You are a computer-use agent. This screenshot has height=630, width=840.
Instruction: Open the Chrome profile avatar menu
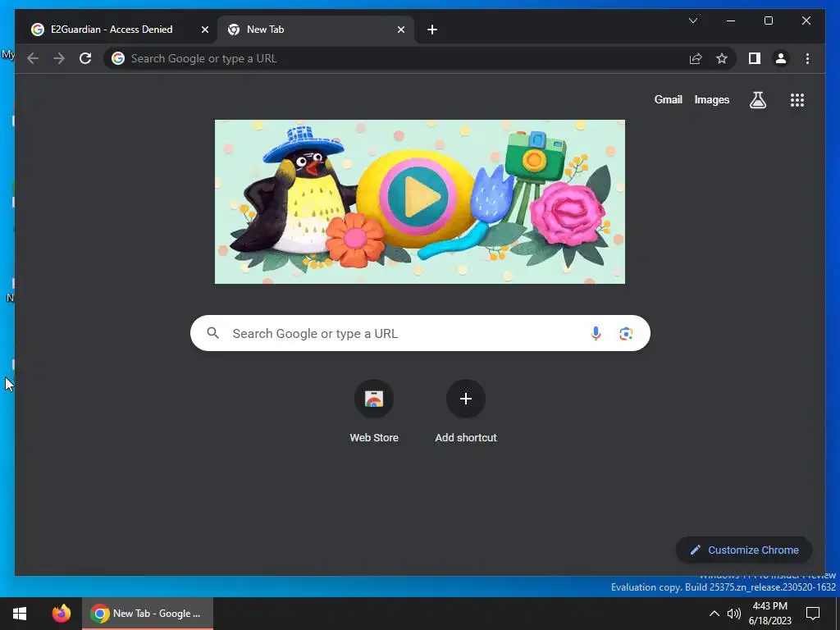[781, 58]
